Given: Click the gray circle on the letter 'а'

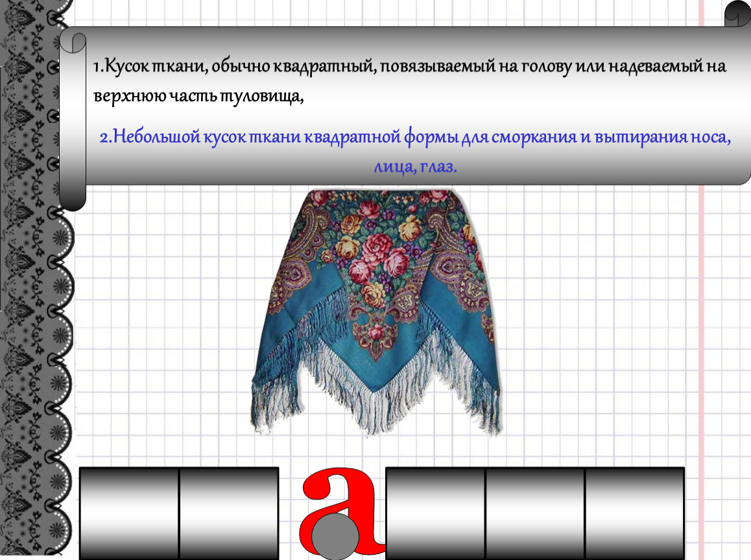Looking at the screenshot, I should [x=335, y=535].
